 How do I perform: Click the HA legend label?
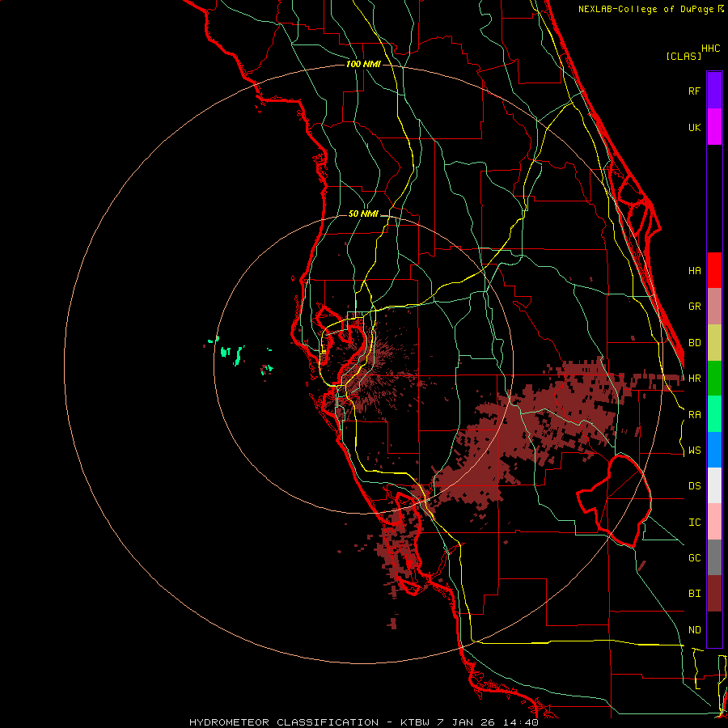[694, 271]
